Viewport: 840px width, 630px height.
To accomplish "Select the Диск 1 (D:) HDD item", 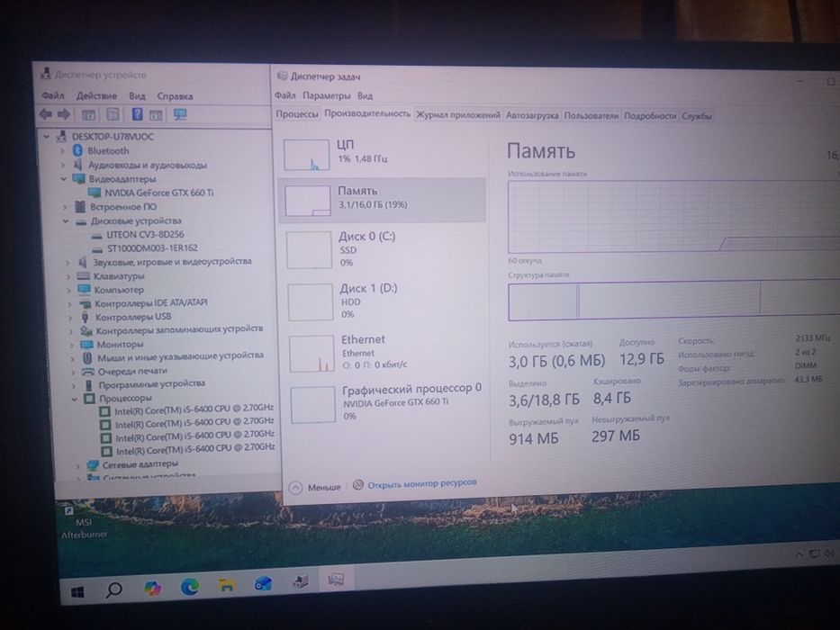I will coord(384,302).
